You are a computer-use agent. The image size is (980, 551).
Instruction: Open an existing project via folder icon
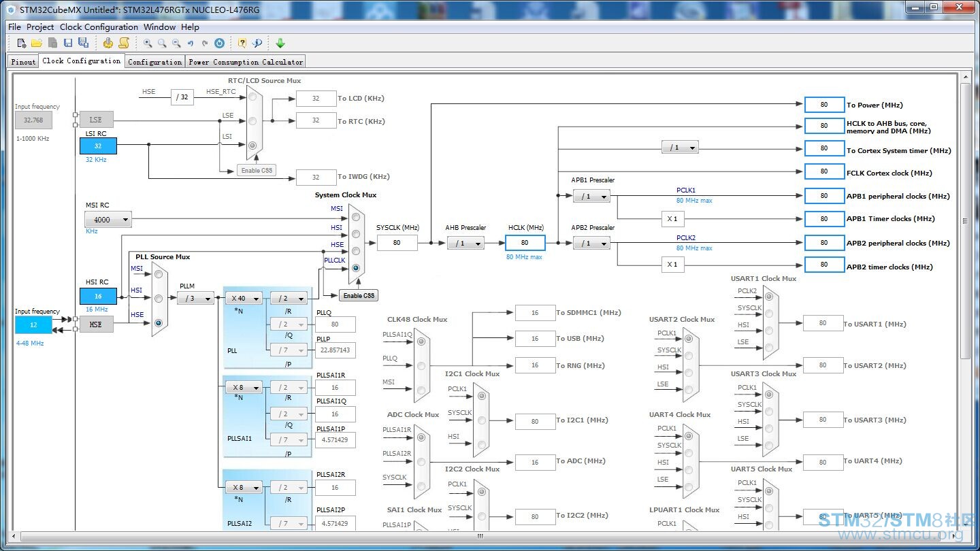[37, 43]
